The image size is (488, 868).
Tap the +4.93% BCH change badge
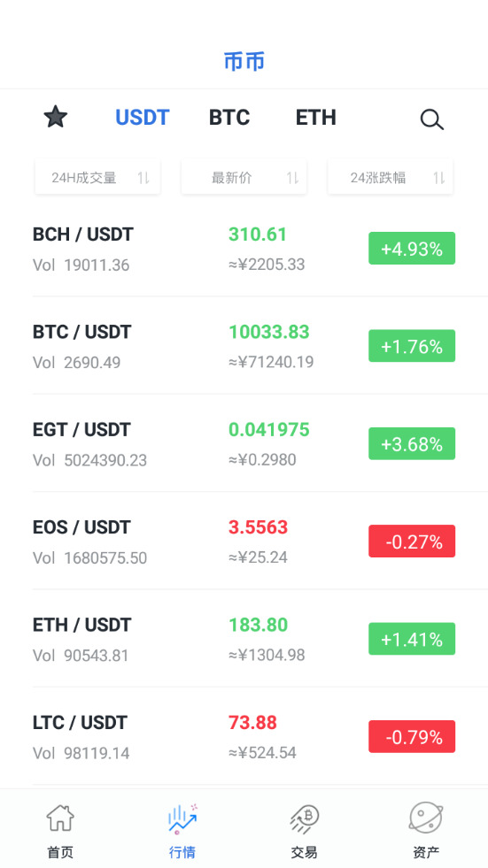(412, 248)
